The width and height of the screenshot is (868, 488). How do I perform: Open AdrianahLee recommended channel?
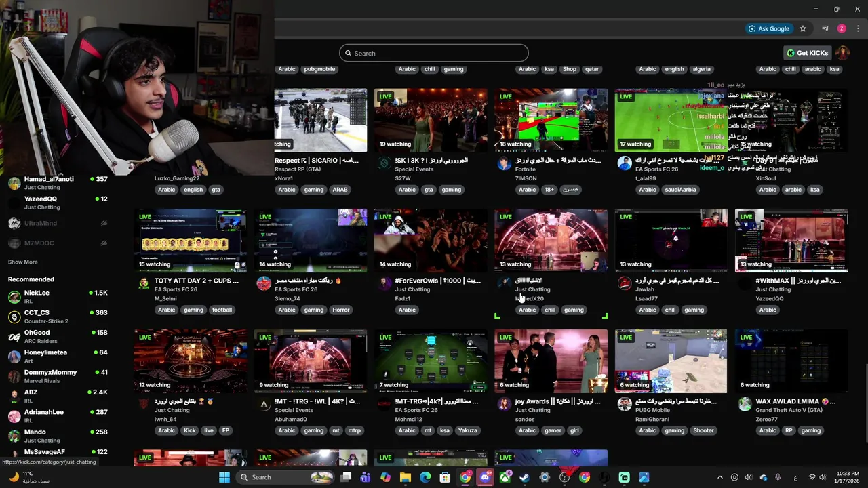point(58,416)
